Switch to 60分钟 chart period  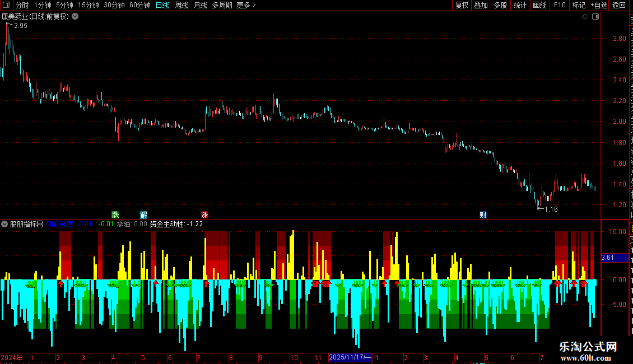pos(140,5)
